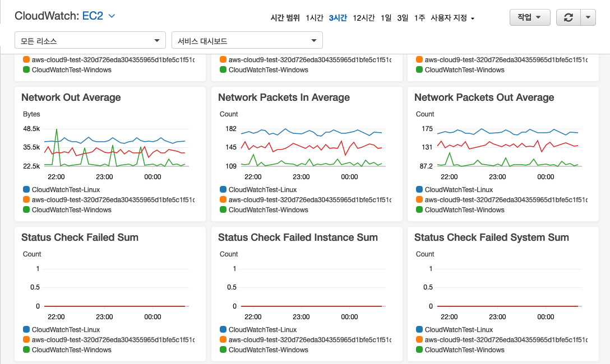The height and width of the screenshot is (364, 610).
Task: Expand the 모든 리소스 resource selector
Action: 90,41
